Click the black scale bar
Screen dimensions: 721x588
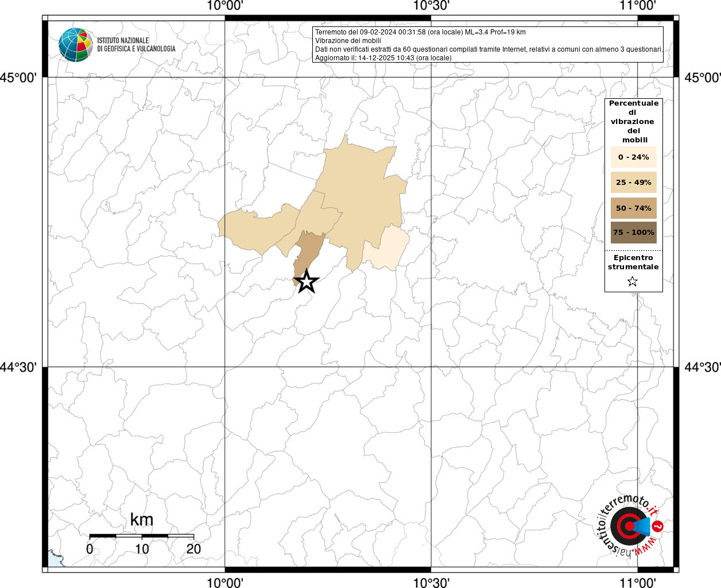pyautogui.click(x=142, y=536)
